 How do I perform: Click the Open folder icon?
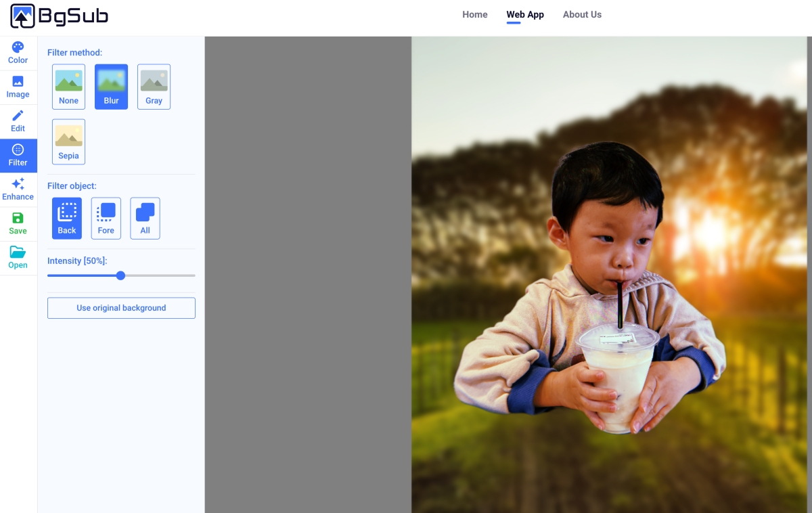(x=18, y=252)
